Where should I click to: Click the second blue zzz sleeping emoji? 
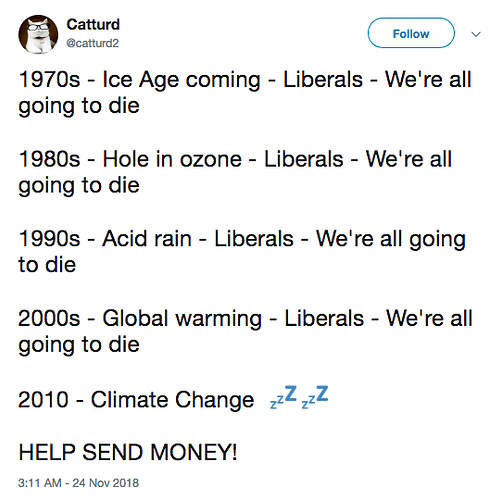click(315, 396)
